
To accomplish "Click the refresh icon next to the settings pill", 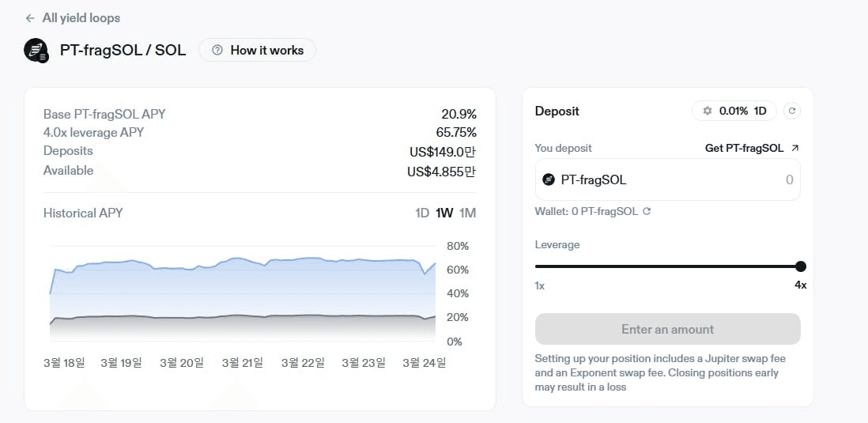I will coord(791,111).
